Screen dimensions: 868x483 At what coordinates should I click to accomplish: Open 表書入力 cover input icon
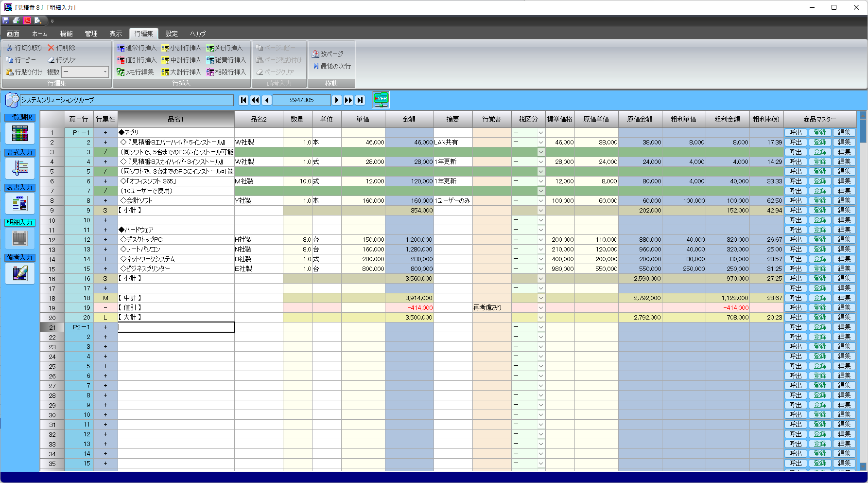(20, 203)
